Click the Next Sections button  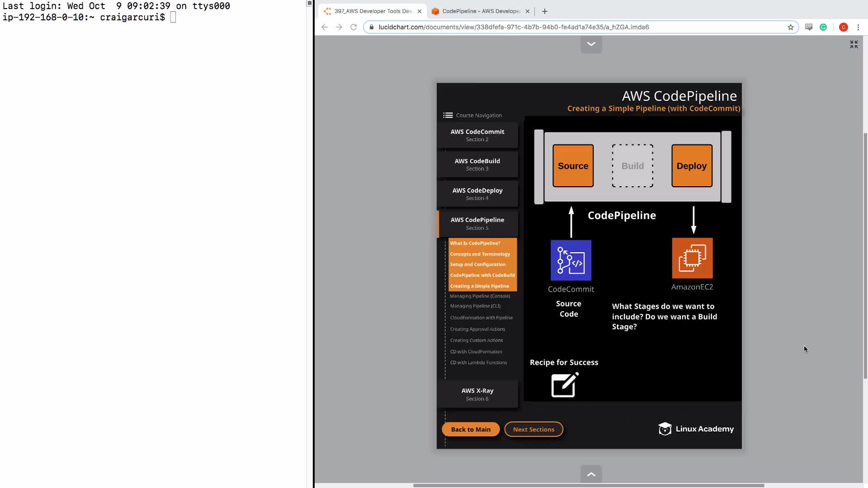tap(533, 429)
